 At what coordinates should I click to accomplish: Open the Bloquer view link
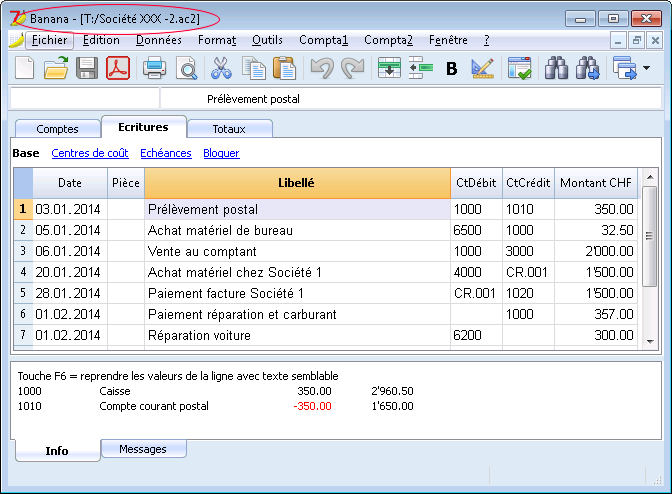(221, 153)
